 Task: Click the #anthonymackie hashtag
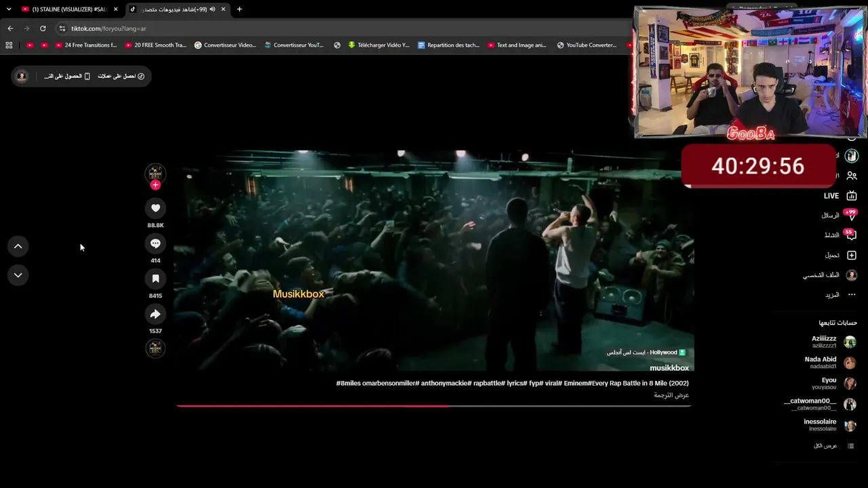pos(444,384)
